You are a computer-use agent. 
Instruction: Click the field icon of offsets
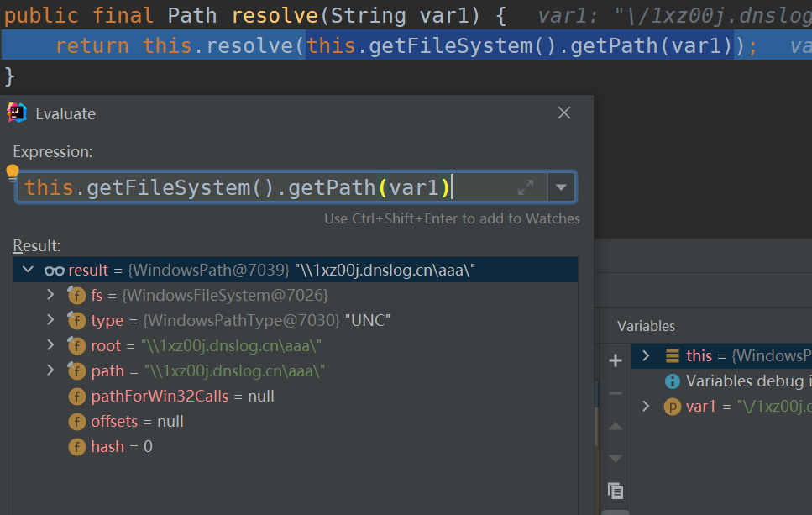coord(76,421)
